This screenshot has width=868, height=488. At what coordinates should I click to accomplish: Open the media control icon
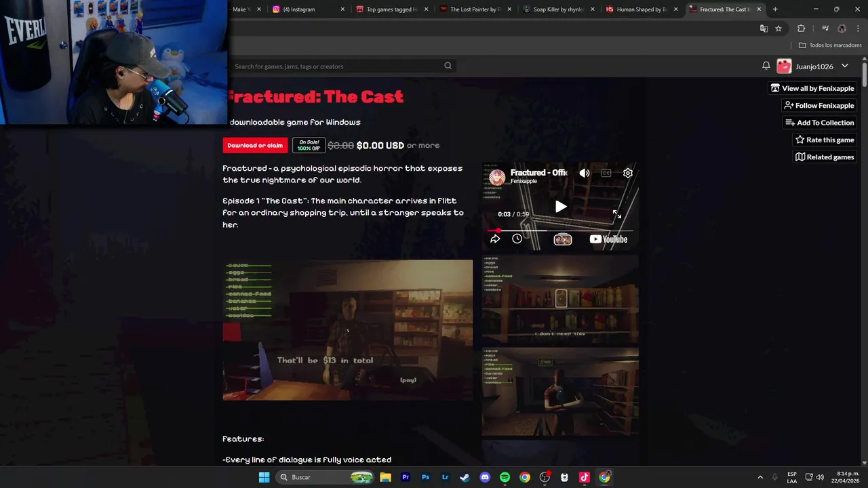coord(825,28)
